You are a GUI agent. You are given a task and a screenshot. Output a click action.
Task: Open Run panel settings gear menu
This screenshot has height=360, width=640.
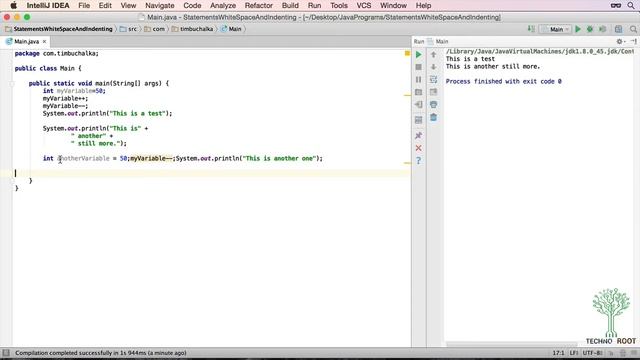[620, 41]
